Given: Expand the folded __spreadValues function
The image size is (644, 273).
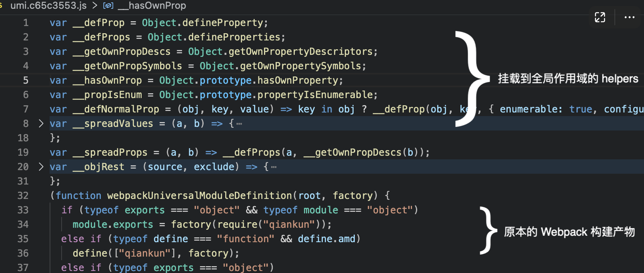Looking at the screenshot, I should (x=41, y=123).
